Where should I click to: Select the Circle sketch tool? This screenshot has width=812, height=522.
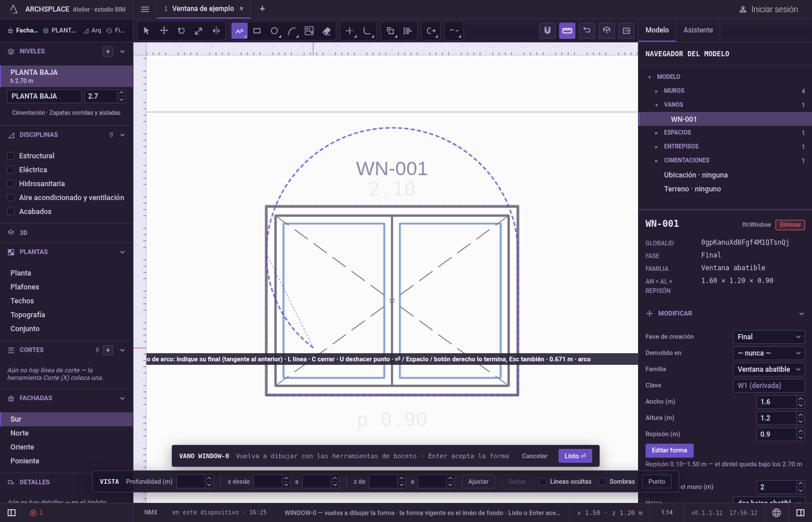click(274, 31)
